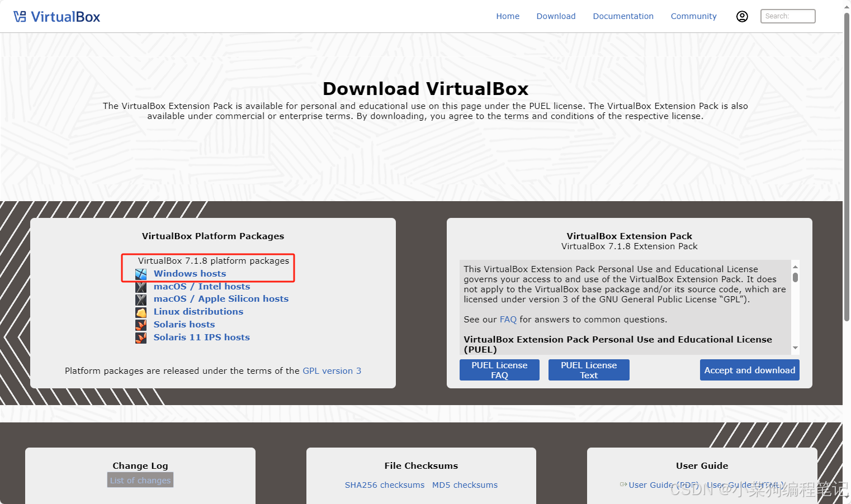Click the license box scroll-up arrow
This screenshot has height=504, width=851.
pyautogui.click(x=795, y=266)
